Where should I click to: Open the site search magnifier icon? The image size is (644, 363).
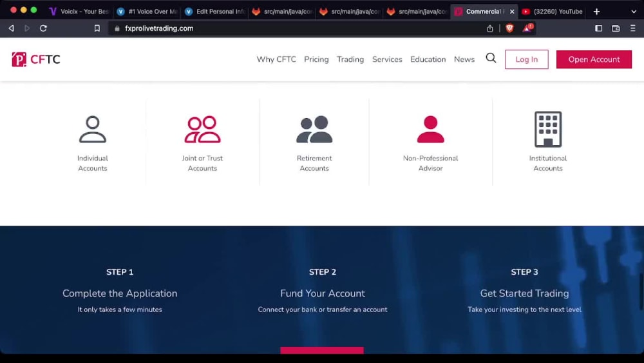tap(491, 58)
